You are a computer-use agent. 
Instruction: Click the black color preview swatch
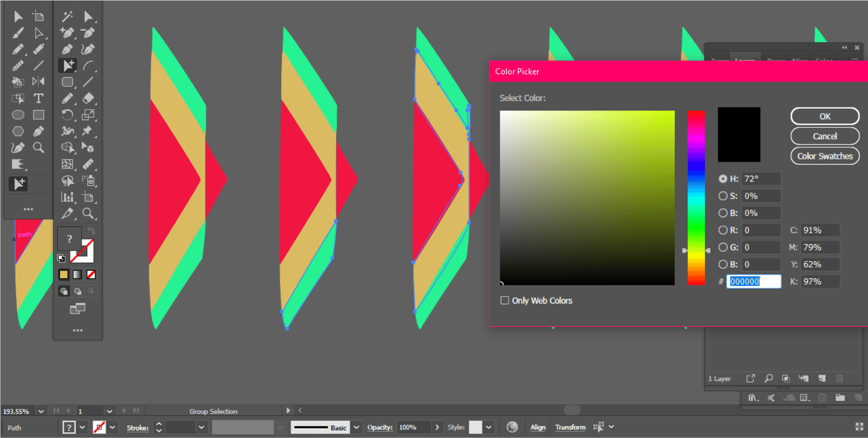739,134
